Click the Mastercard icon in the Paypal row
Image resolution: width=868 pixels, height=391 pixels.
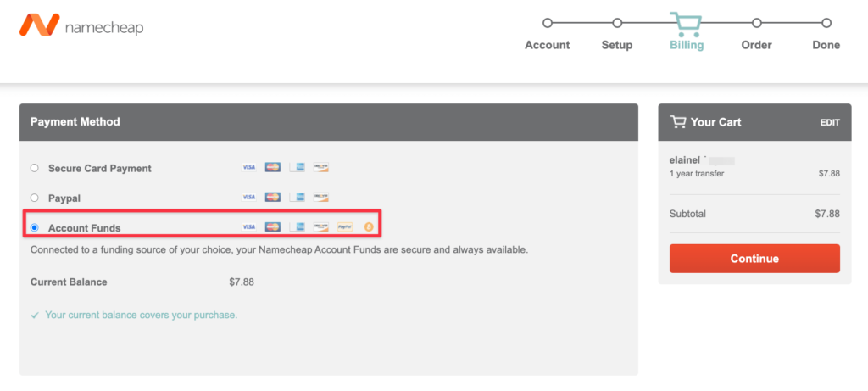click(273, 197)
